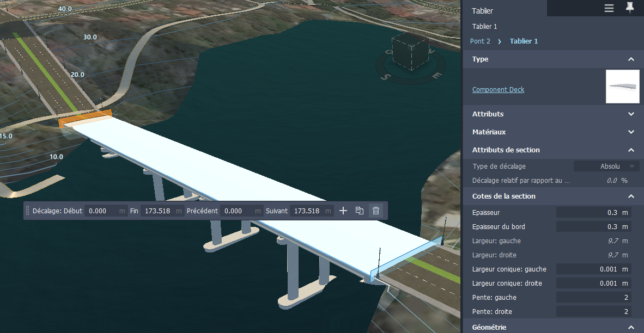Screen dimensions: 644x333
Task: Open the Type de décalage dropdown
Action: coord(606,166)
